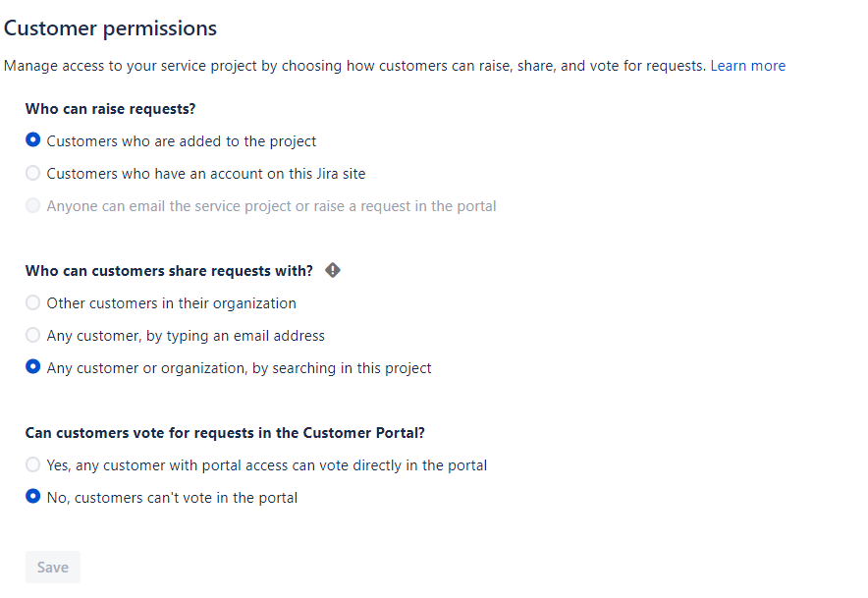Enable voting with the 'Yes, any customer' radio
868x598 pixels.
point(33,464)
